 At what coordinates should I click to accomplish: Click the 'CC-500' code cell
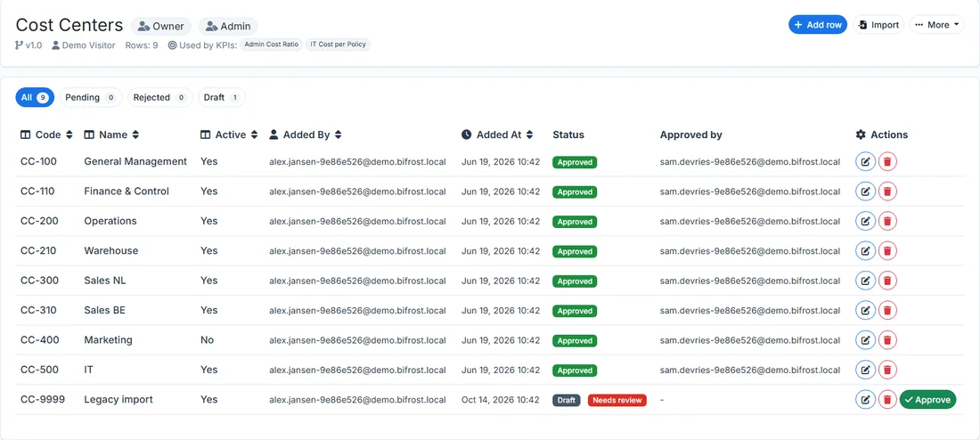[x=39, y=370]
